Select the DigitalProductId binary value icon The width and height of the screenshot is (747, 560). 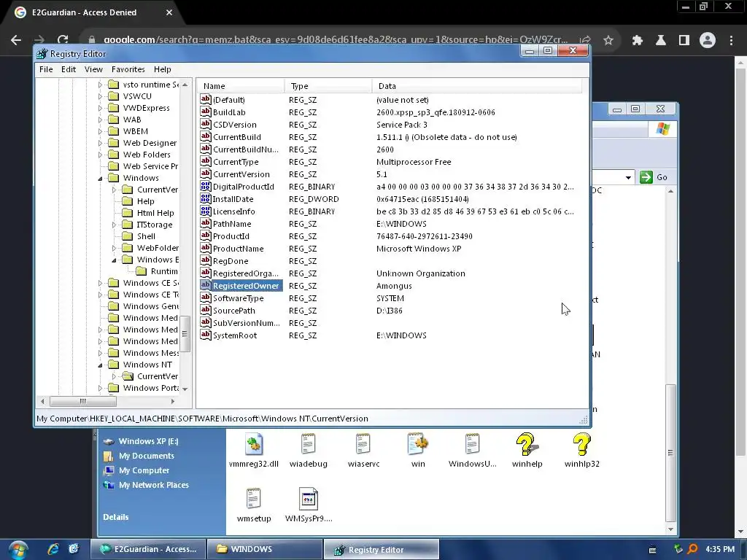point(205,186)
